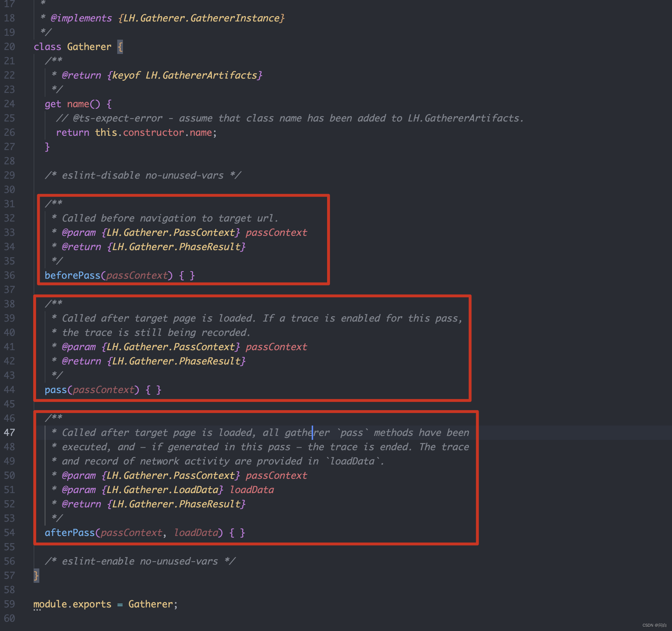Click line number 47 in the gutter

coord(9,433)
